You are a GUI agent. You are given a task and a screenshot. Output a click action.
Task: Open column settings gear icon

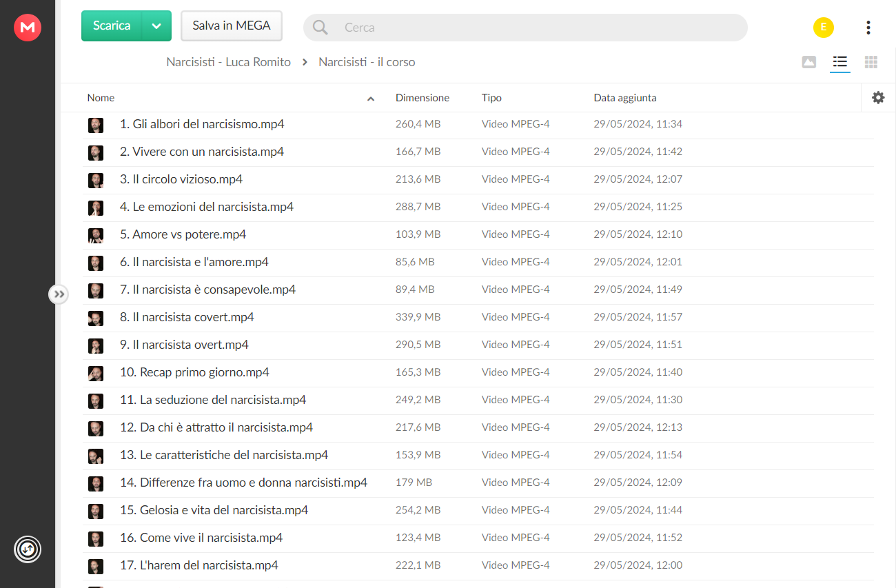point(878,98)
